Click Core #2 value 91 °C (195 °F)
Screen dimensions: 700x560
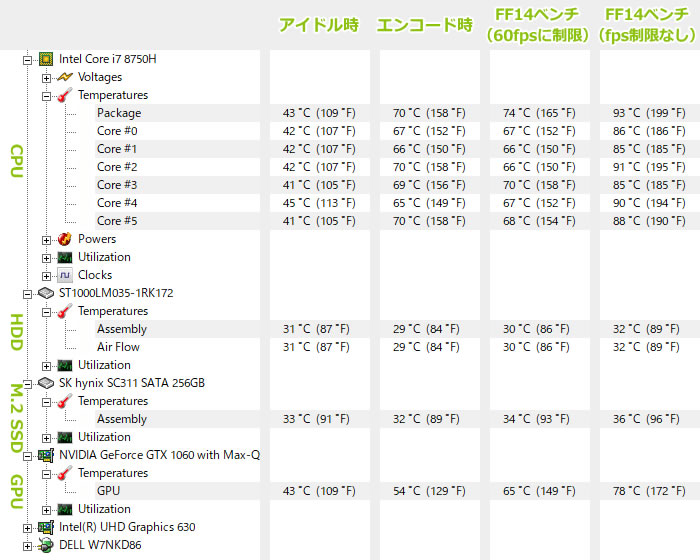tap(649, 167)
